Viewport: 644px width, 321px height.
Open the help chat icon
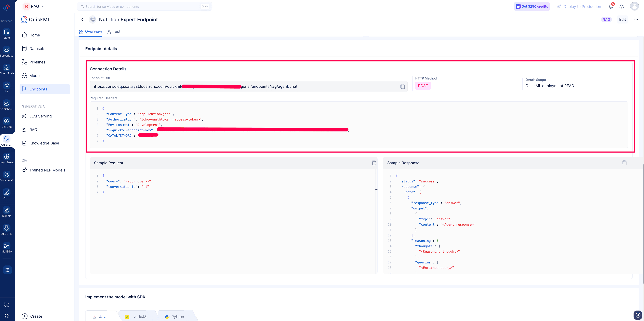[638, 315]
